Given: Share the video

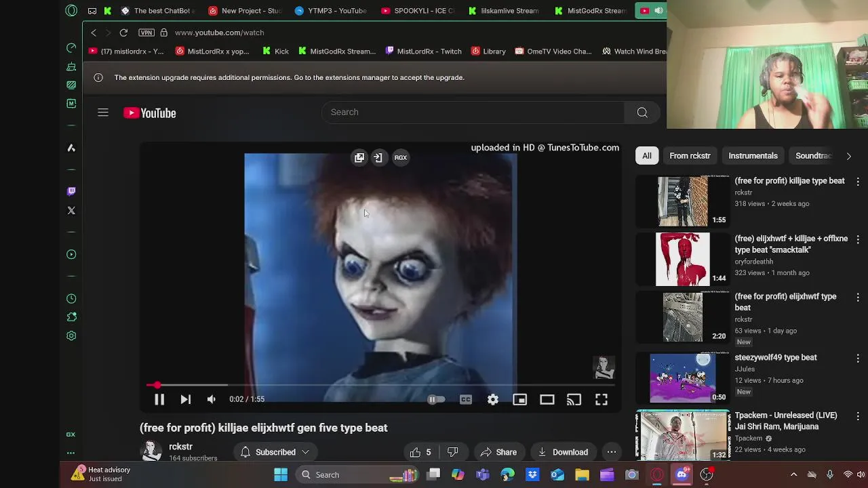Looking at the screenshot, I should 498,452.
